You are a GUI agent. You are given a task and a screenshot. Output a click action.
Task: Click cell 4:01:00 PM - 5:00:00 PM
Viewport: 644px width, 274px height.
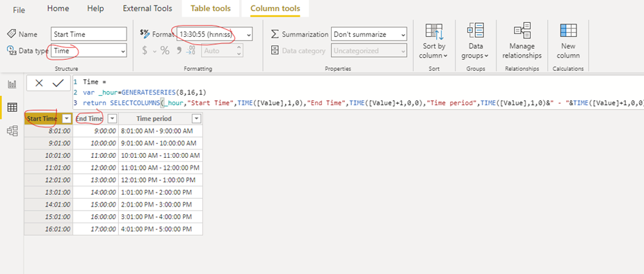pos(161,229)
